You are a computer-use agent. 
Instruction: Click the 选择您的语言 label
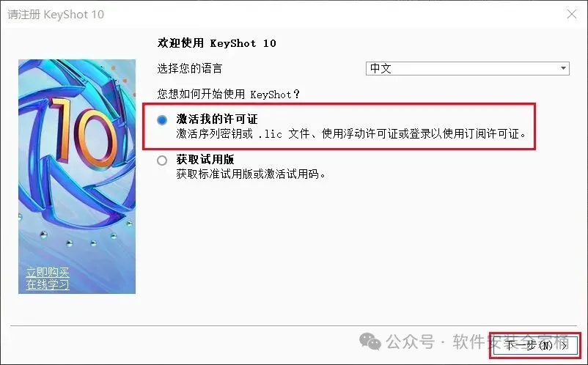pyautogui.click(x=190, y=69)
